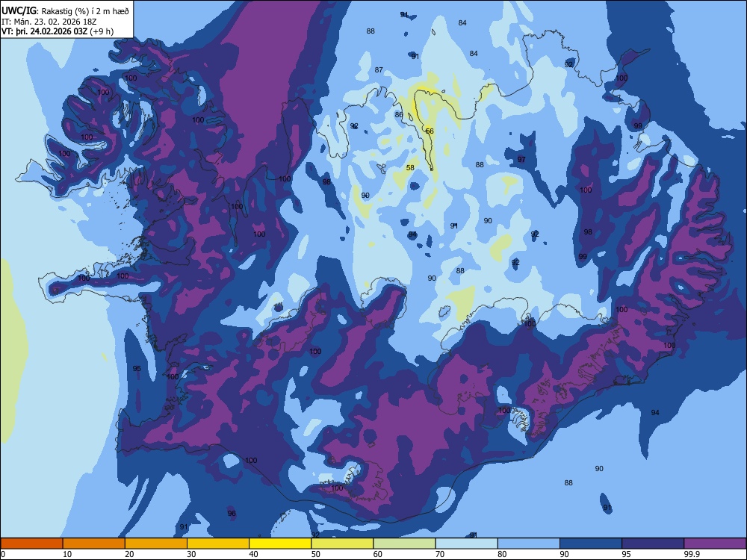
Task: Click the '10' legend scale label
Action: click(x=67, y=554)
